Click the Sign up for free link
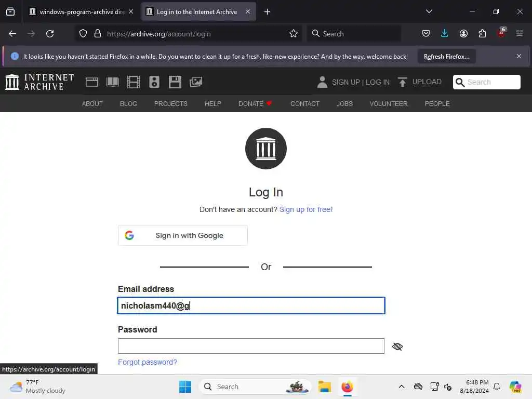 305,210
